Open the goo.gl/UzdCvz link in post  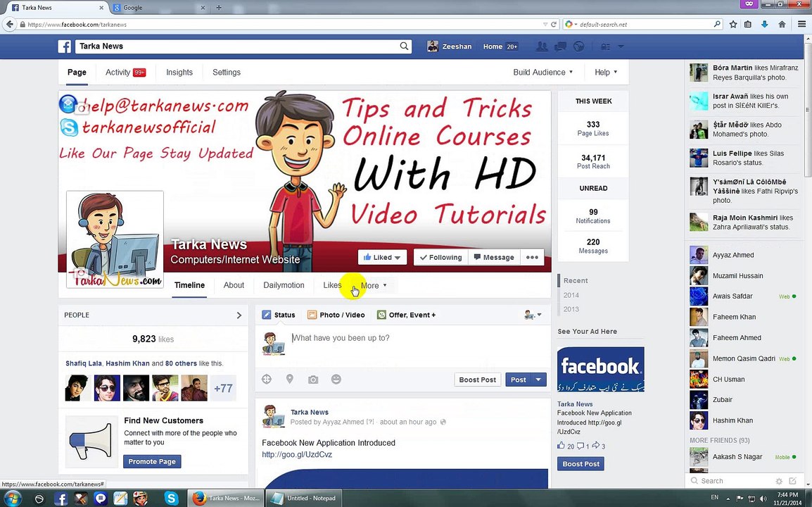[x=297, y=455]
